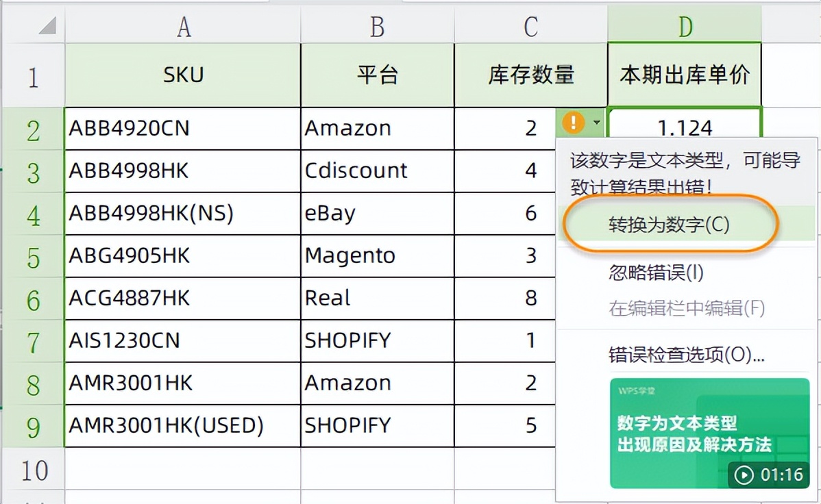Select row 10 header
821x504 pixels.
pos(33,469)
